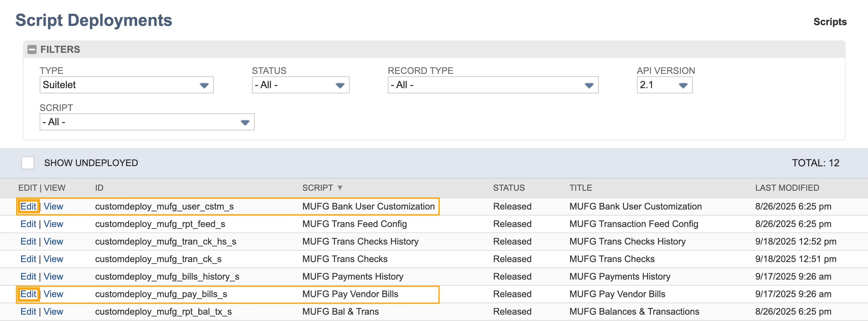Viewport: 868px width, 321px height.
Task: Edit the MUFG Bal & Trans deployment
Action: 28,312
